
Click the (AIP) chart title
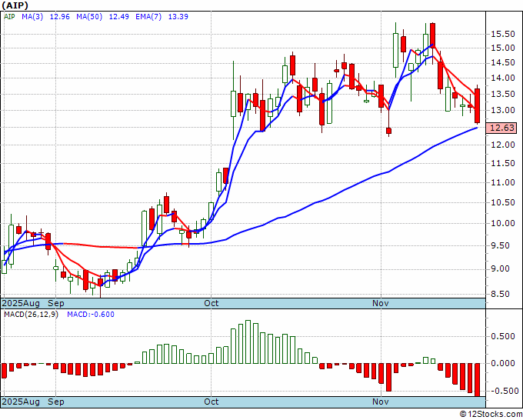(x=15, y=5)
